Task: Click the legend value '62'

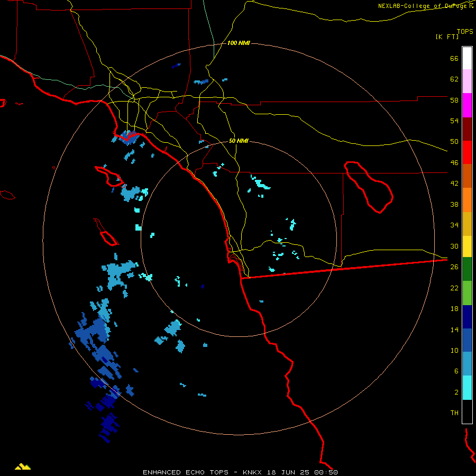Action: click(x=454, y=79)
